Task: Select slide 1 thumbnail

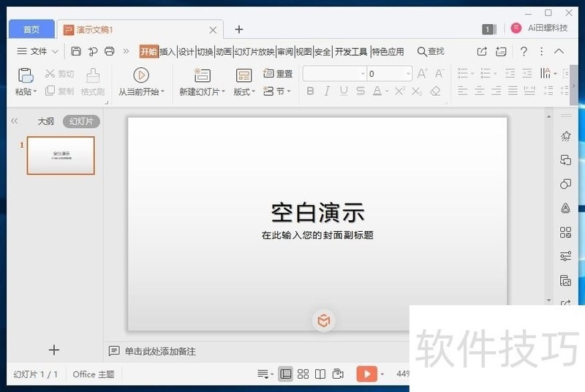Action: (61, 155)
